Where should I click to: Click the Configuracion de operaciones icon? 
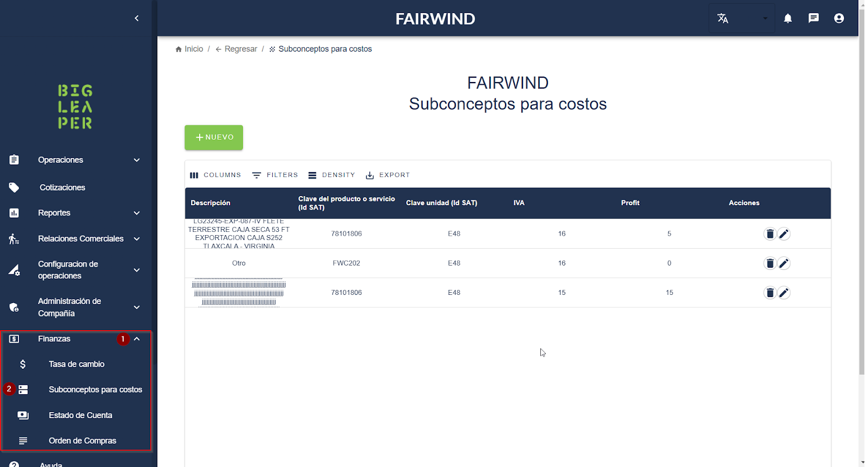click(14, 270)
